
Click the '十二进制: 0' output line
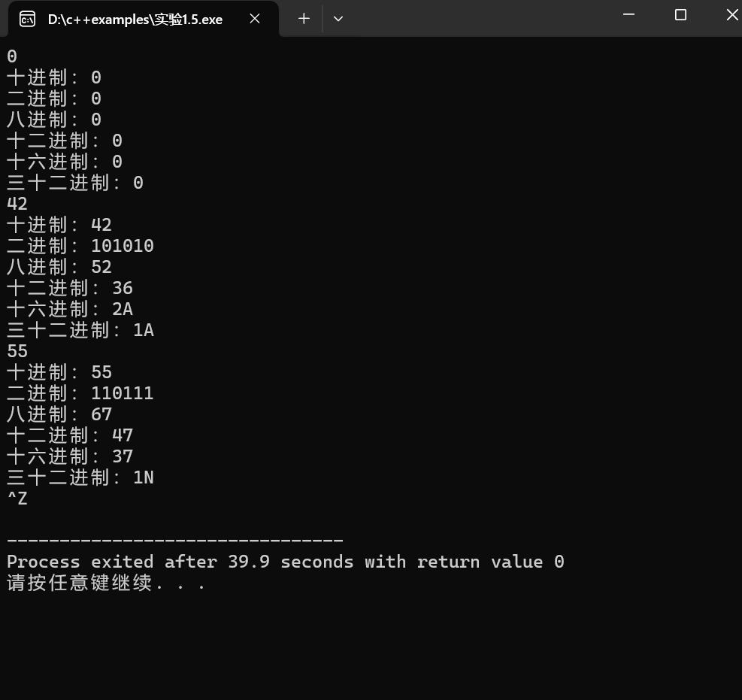65,141
